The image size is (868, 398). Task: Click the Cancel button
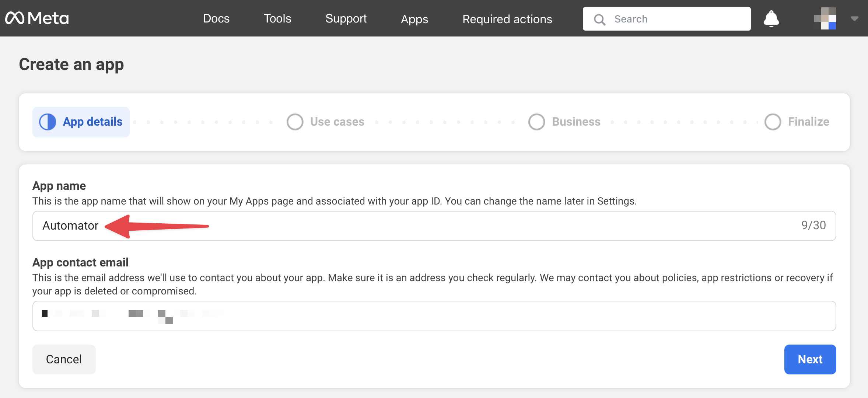pos(64,359)
